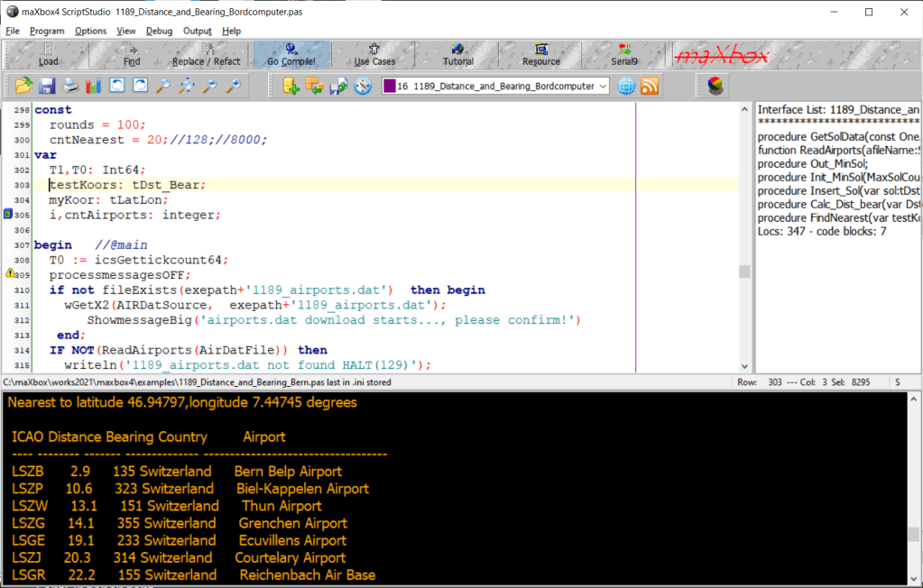Click the compass icon in toolbar
This screenshot has width=923, height=588.
(x=363, y=86)
